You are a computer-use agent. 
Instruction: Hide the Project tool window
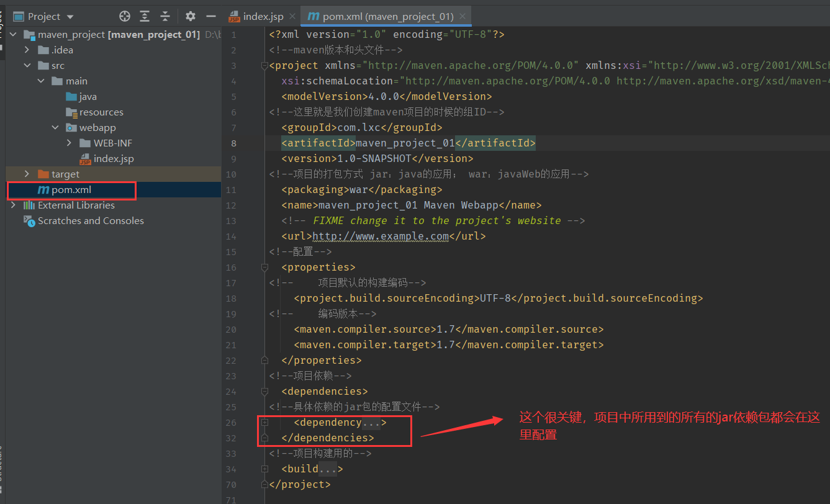[x=212, y=17]
